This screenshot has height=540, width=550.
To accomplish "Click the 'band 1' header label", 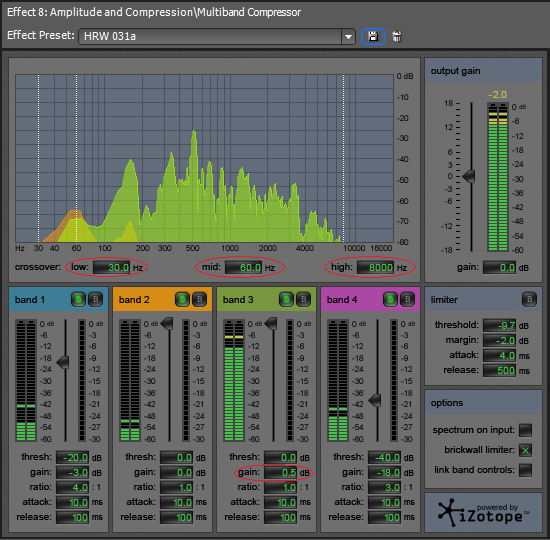I will (30, 300).
